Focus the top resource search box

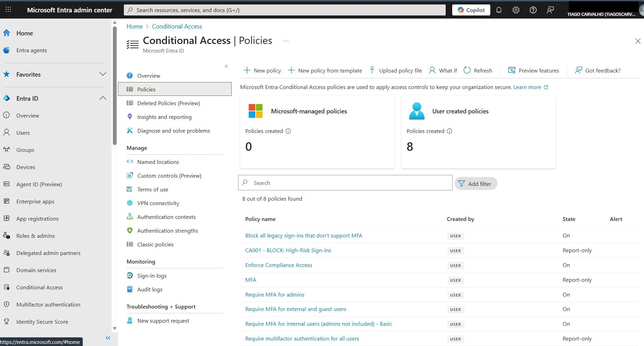(285, 10)
